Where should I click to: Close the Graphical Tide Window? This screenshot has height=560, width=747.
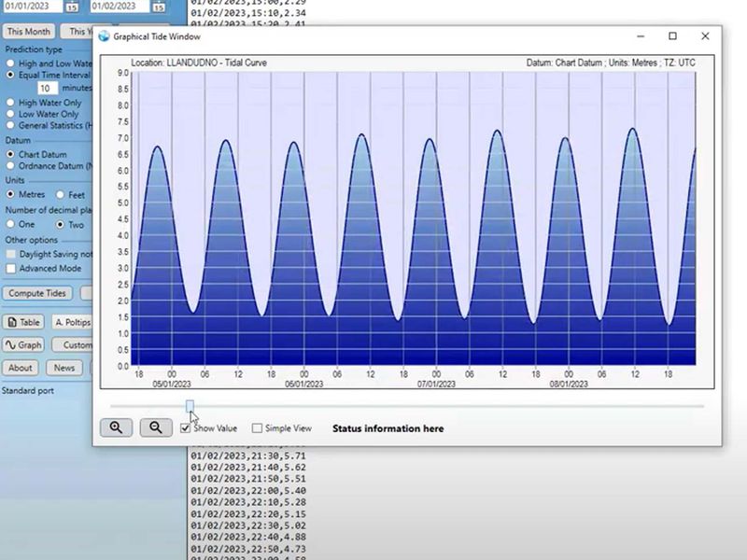click(x=705, y=36)
